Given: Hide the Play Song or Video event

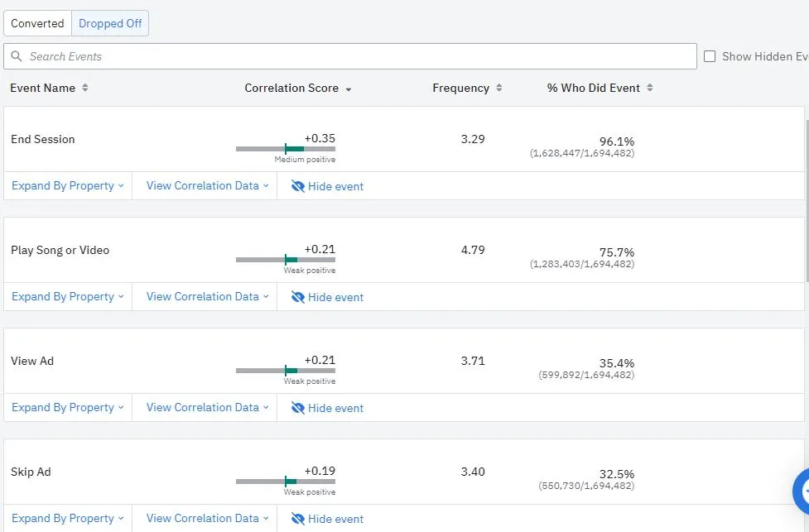Looking at the screenshot, I should (327, 297).
